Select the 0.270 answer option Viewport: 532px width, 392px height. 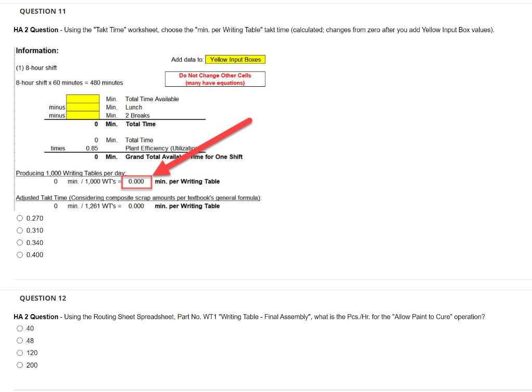click(x=20, y=218)
